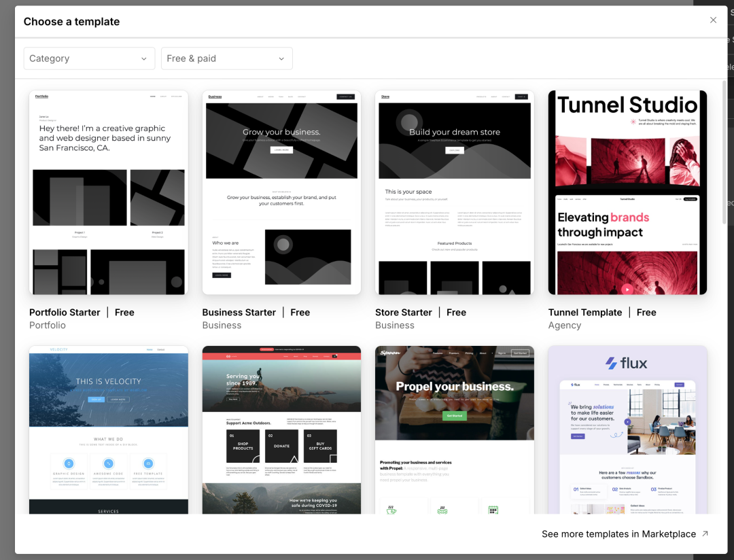
Task: Open the Category dropdown
Action: coord(89,58)
